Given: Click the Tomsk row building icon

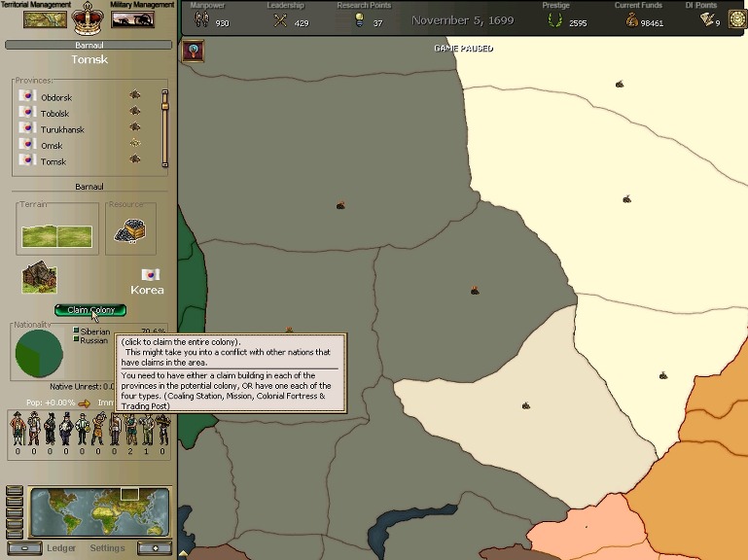Looking at the screenshot, I should [x=135, y=158].
